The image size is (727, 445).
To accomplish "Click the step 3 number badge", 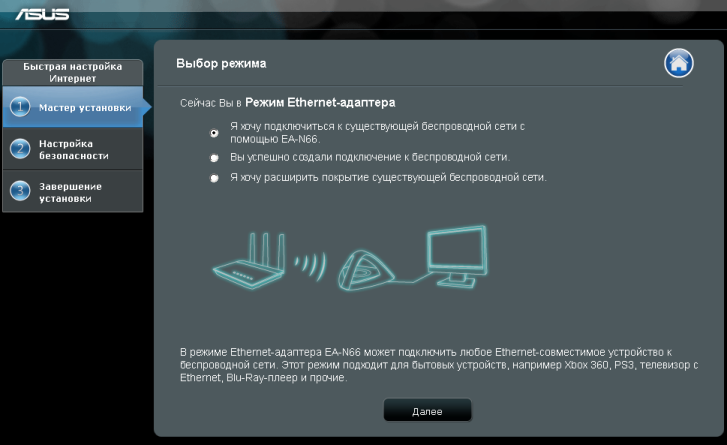I will (x=20, y=191).
